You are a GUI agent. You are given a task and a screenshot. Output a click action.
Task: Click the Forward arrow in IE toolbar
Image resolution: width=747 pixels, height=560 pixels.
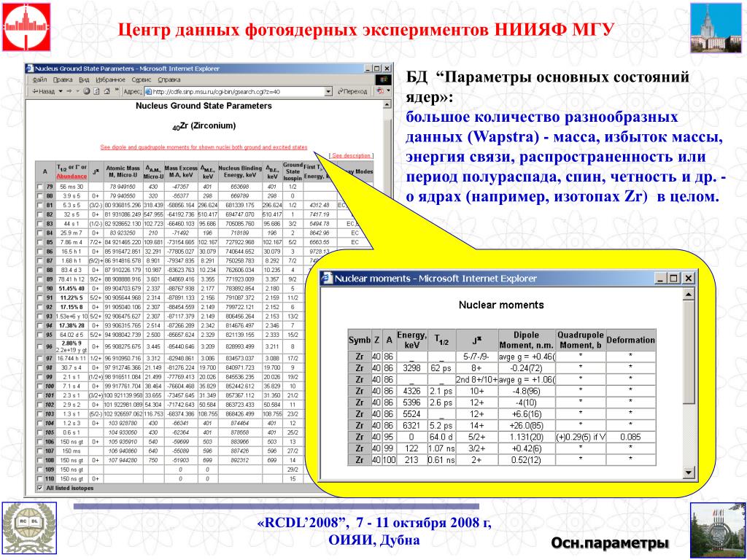point(69,91)
